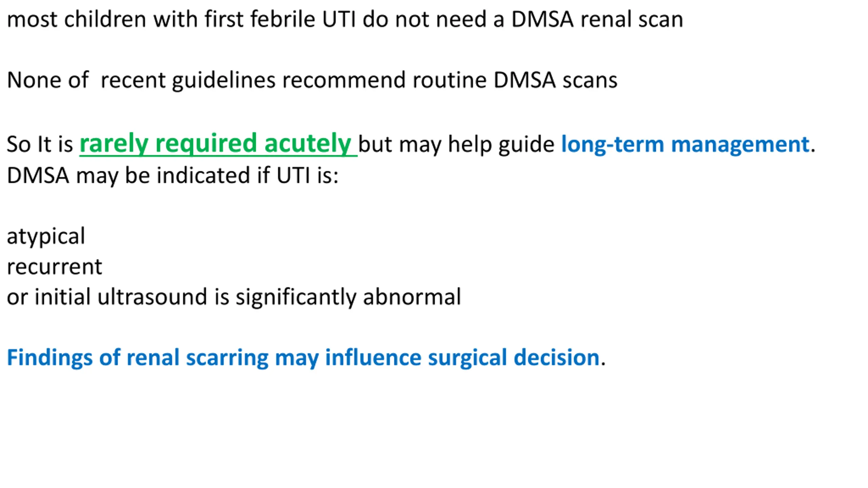Click the word 'significantly abnormal'
Screen dimensions: 868x488
click(348, 297)
